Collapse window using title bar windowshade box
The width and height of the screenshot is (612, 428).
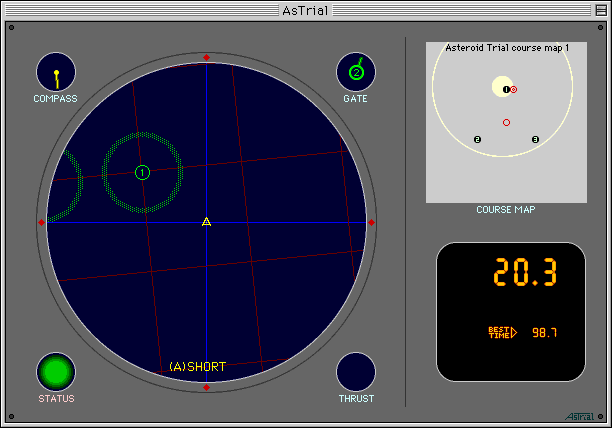[x=599, y=9]
